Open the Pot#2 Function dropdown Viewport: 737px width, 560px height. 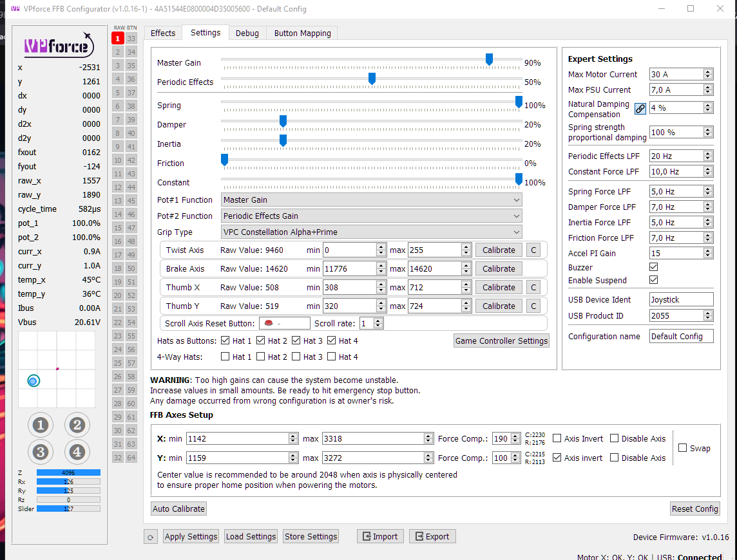pyautogui.click(x=371, y=216)
